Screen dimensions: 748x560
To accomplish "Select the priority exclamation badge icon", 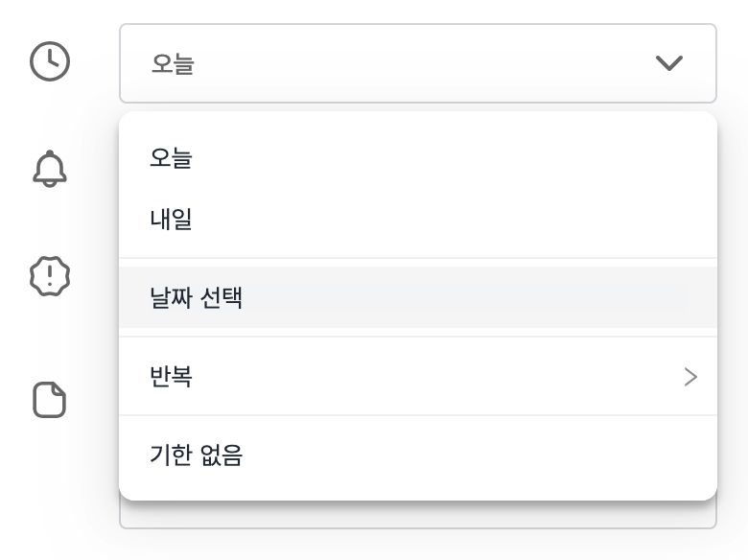I will (50, 276).
